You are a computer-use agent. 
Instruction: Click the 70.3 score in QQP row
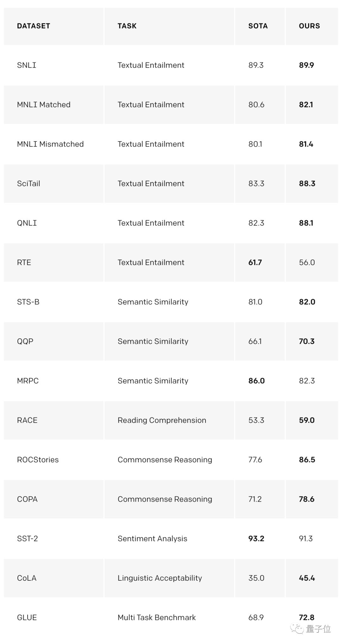307,341
